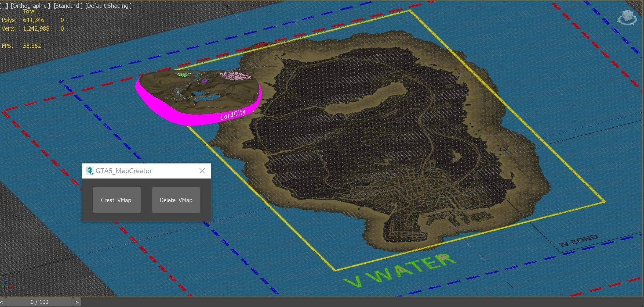Click the XYZ axis gizmo icon
Viewport: 644px width, 307px height.
click(6, 285)
